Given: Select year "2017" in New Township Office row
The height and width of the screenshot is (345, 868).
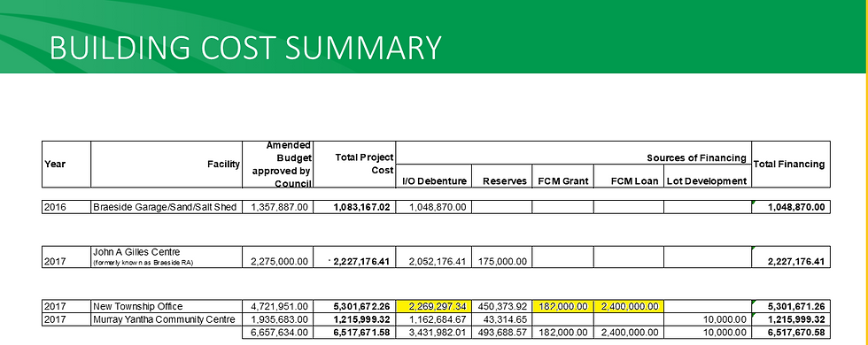Looking at the screenshot, I should coord(55,306).
